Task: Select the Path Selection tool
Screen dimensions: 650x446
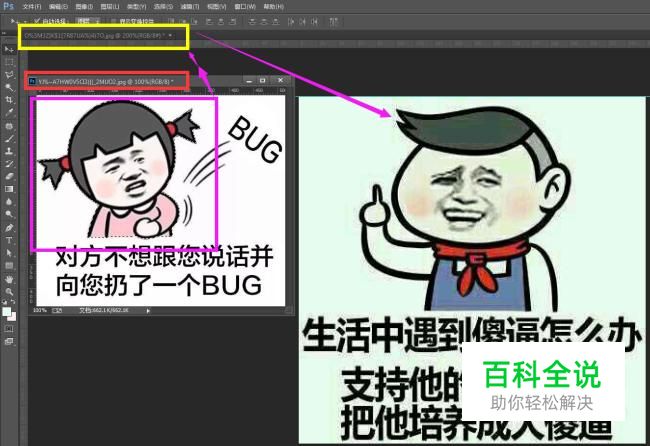Action: click(x=9, y=253)
